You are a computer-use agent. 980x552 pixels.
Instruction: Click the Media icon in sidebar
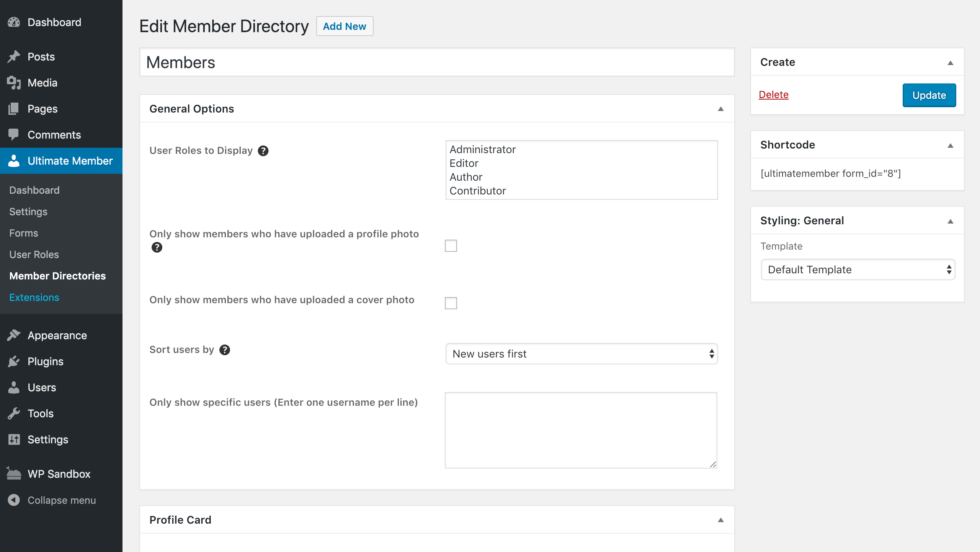[14, 83]
